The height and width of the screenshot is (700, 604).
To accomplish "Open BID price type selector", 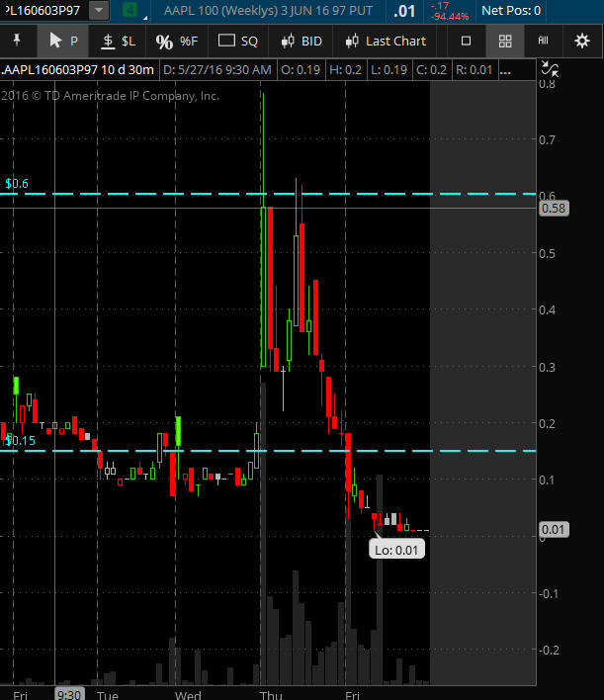I will pyautogui.click(x=302, y=42).
